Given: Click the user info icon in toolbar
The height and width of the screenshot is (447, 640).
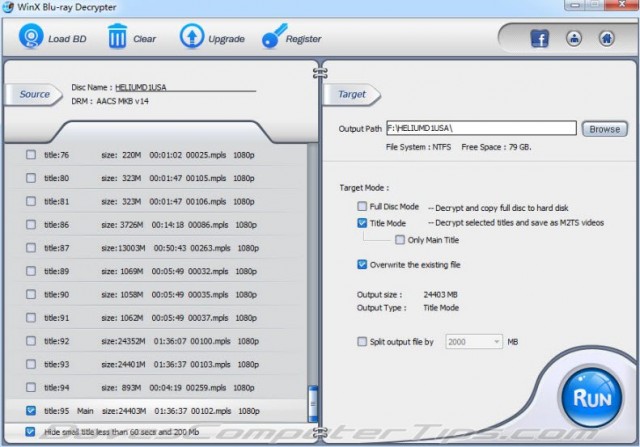Looking at the screenshot, I should tap(574, 39).
